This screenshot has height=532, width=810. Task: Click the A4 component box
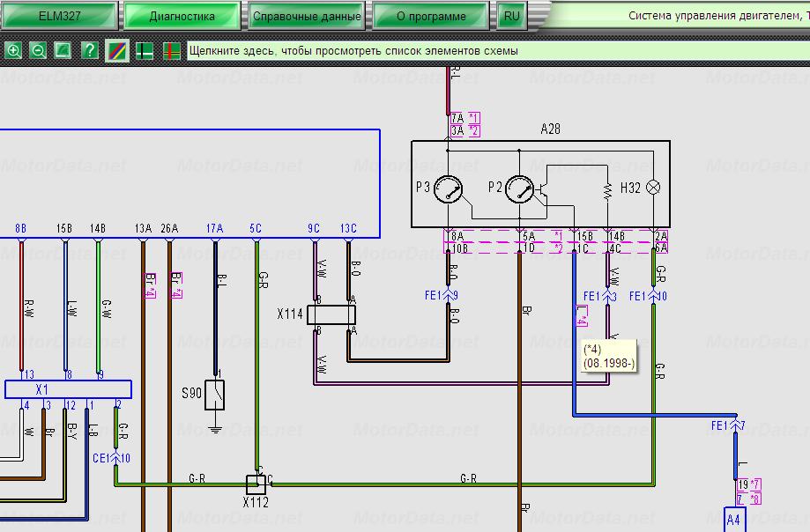click(x=733, y=520)
